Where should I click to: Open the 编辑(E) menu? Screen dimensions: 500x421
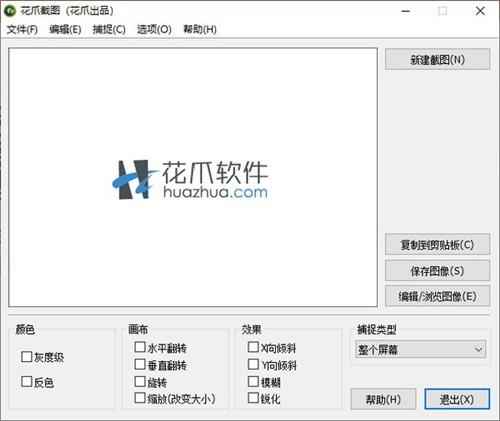65,30
